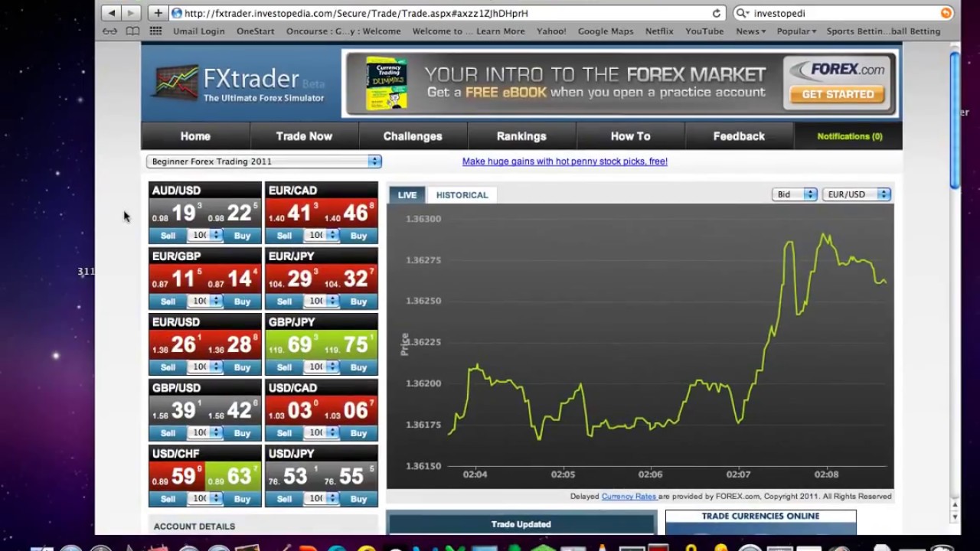The height and width of the screenshot is (551, 980).
Task: Click the USD/CHF green buy price 63
Action: (234, 476)
